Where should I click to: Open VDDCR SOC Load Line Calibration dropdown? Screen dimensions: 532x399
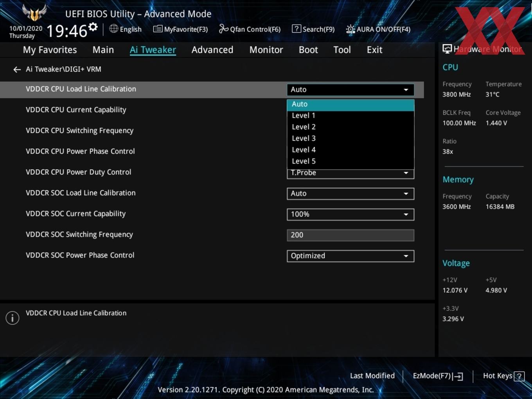(350, 194)
